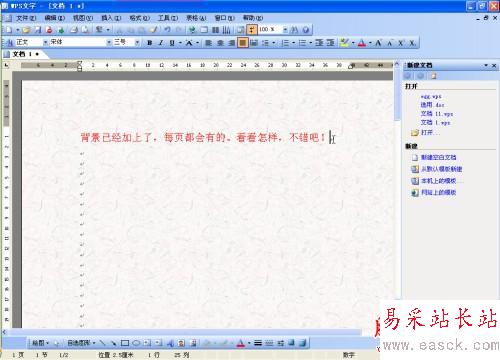Viewport: 500px width, 360px height.
Task: Click the red document text line
Action: coord(203,137)
